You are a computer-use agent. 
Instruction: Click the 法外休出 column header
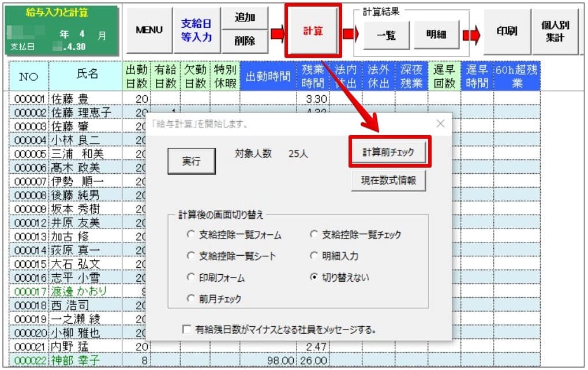379,76
